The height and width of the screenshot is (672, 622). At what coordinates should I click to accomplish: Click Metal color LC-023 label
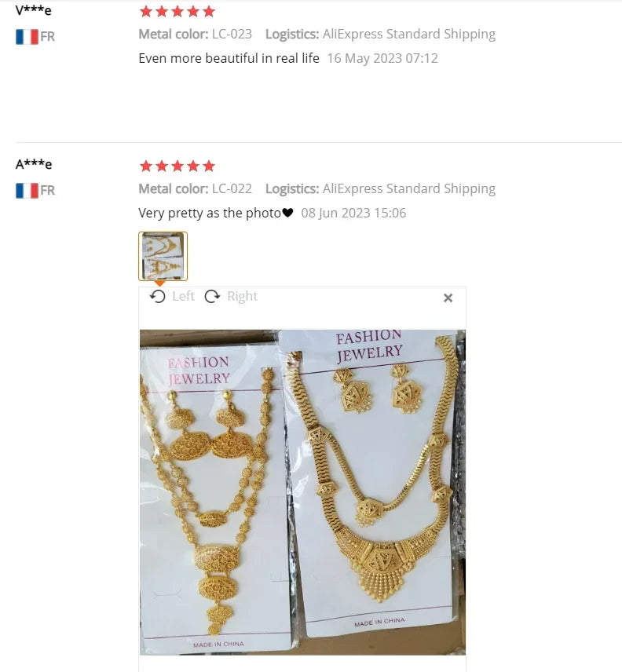[x=195, y=35]
